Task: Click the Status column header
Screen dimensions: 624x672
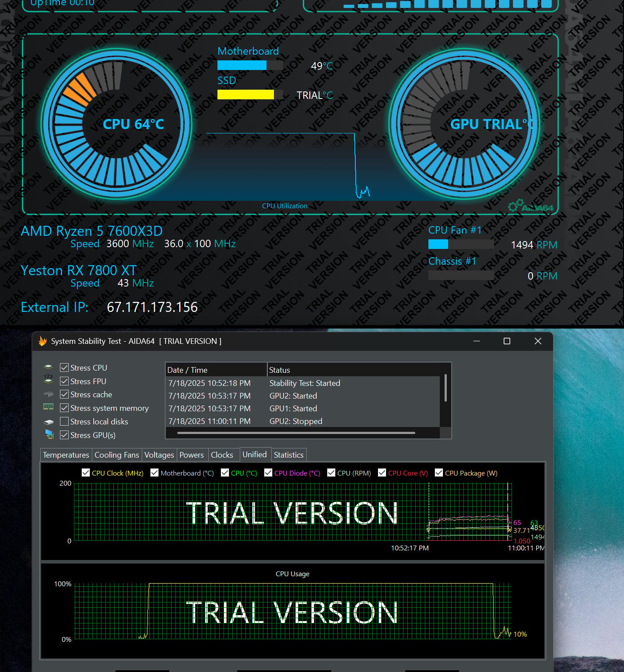Action: coord(354,370)
